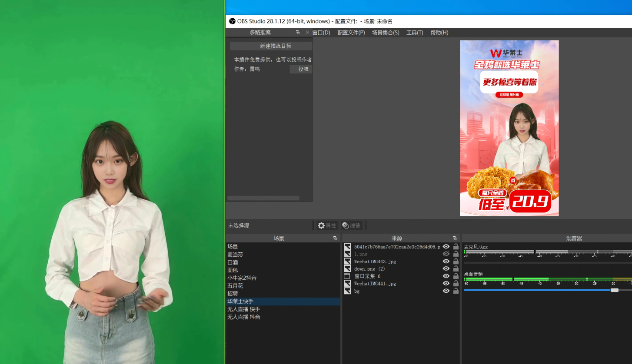Select the down.png (2) source name
Screen dimensions: 632x364
coord(369,269)
